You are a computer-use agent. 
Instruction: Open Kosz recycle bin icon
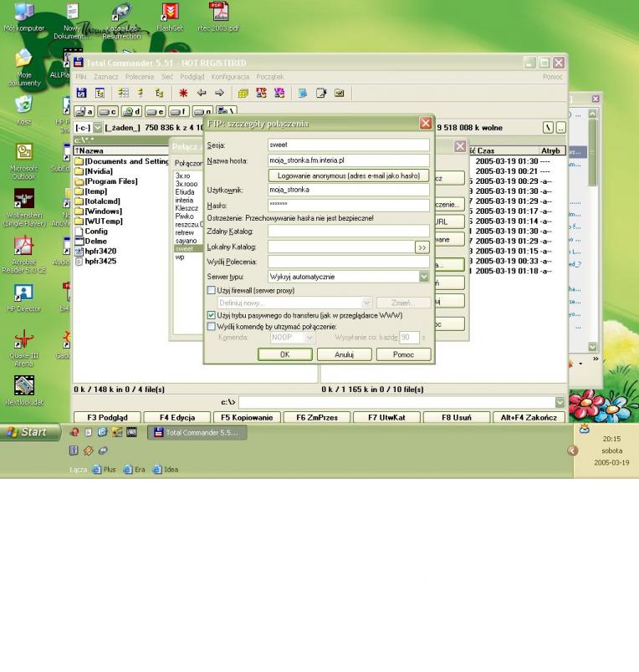click(x=24, y=110)
